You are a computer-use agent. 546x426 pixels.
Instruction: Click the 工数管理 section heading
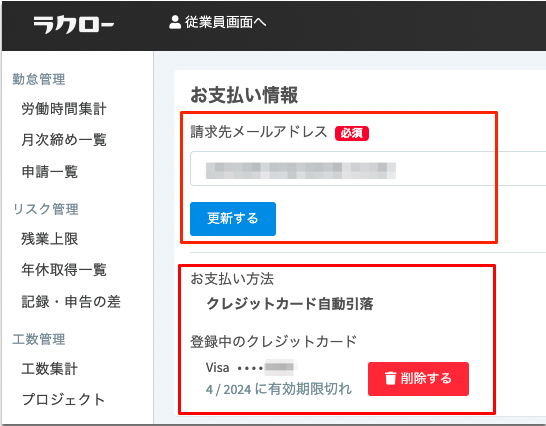tap(39, 339)
